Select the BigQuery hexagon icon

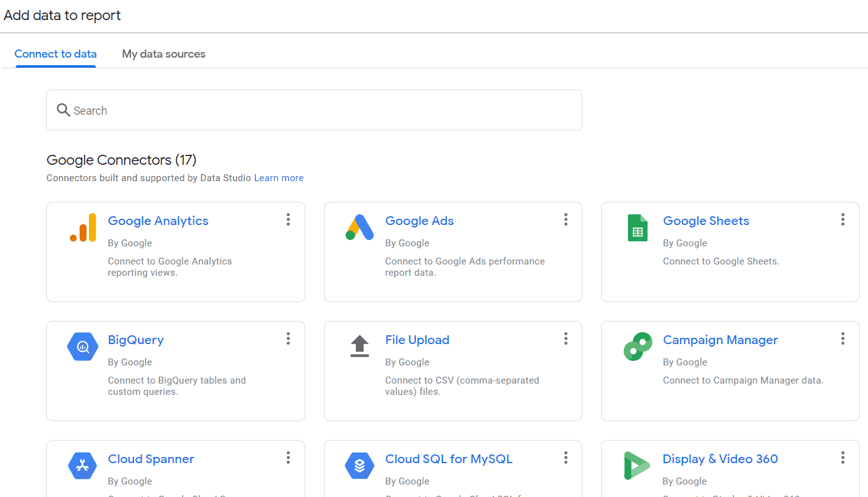pyautogui.click(x=82, y=347)
